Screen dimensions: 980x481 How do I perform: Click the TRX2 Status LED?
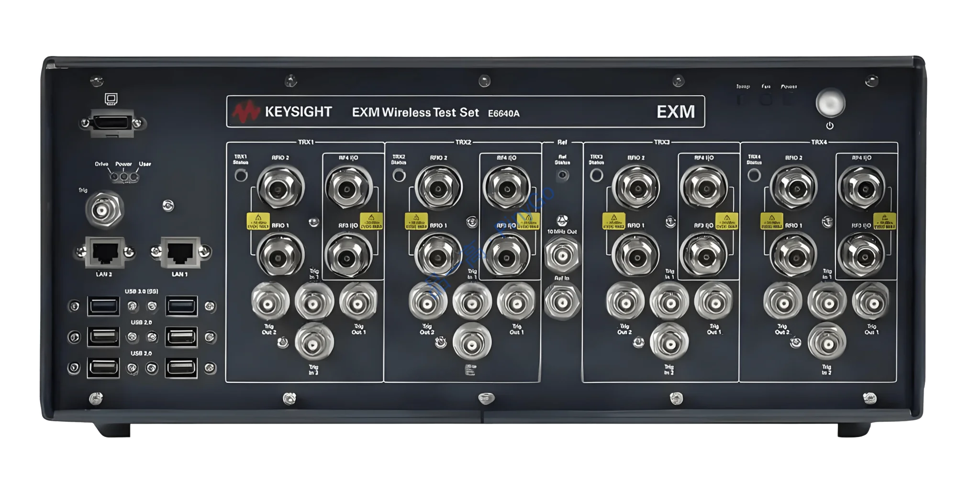click(x=399, y=176)
